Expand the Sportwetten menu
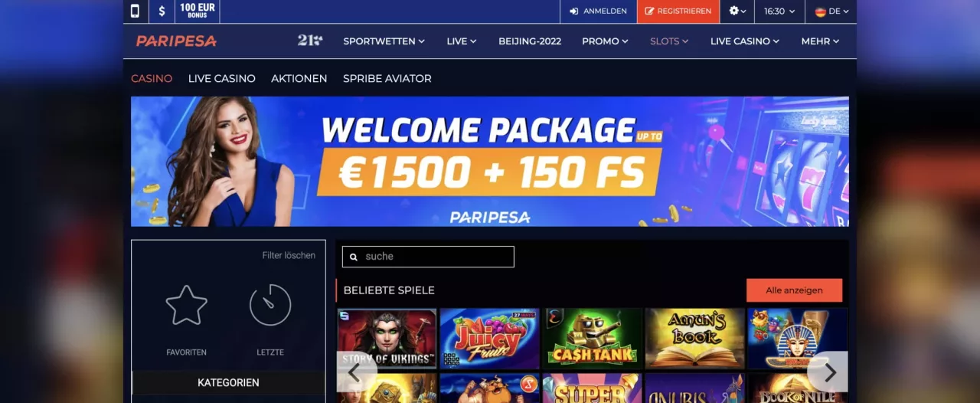This screenshot has height=403, width=980. 384,41
